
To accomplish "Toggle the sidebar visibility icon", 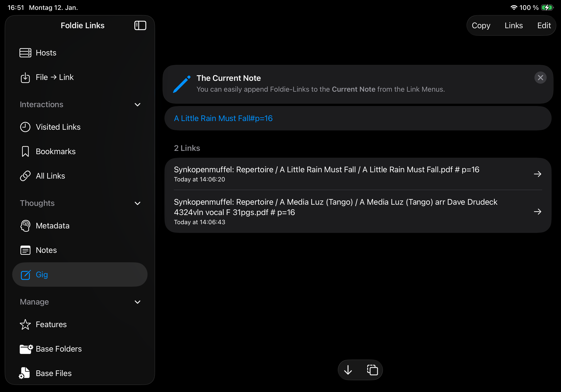I will 140,25.
